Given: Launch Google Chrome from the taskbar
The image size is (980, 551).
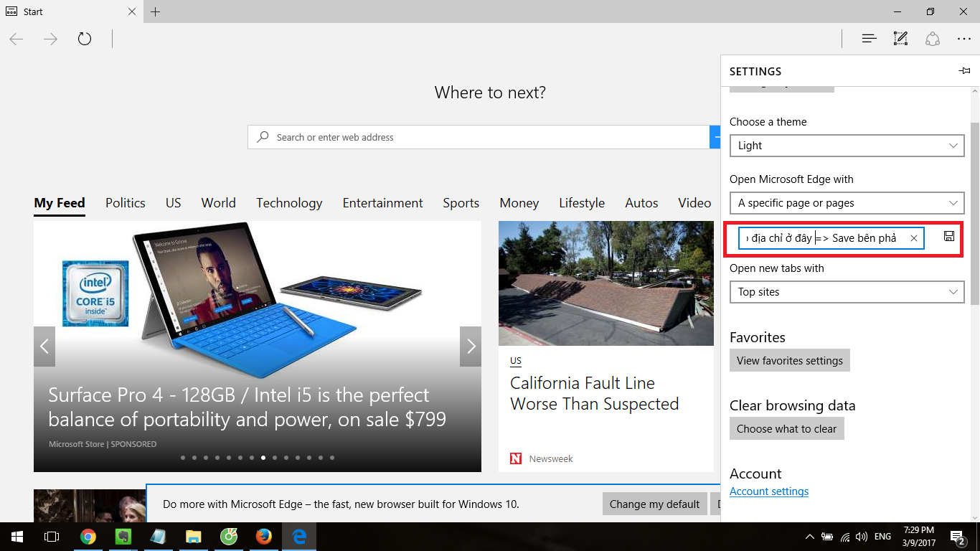Looking at the screenshot, I should pyautogui.click(x=88, y=537).
